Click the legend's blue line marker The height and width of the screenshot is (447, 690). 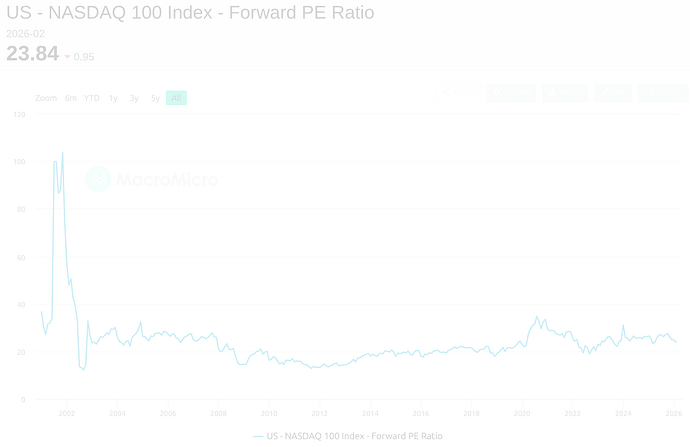click(258, 436)
